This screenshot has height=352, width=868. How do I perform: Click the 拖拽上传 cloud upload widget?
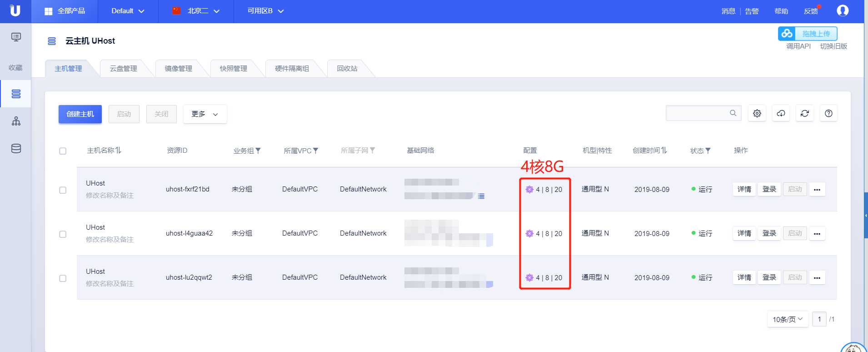[x=808, y=34]
